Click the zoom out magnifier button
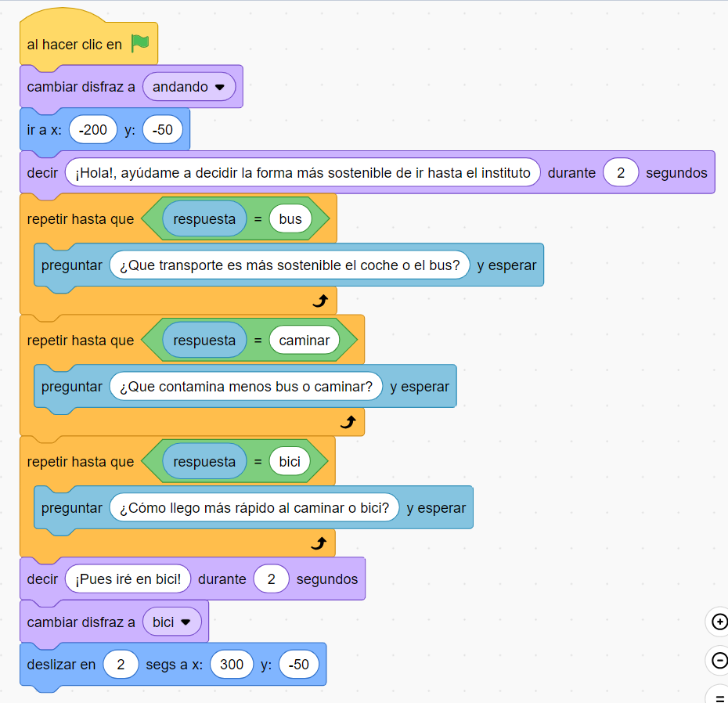This screenshot has width=728, height=703. pyautogui.click(x=719, y=661)
